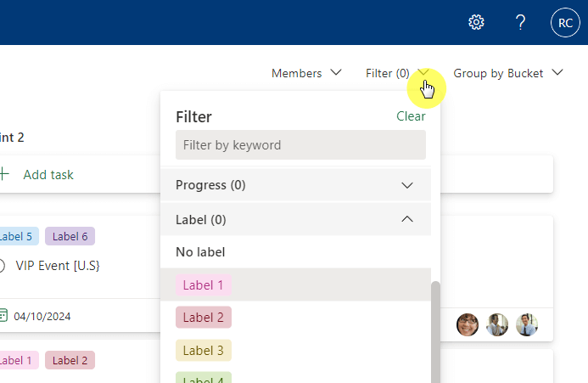Click the calendar icon next to 04/10/2024
588x383 pixels.
click(3, 315)
